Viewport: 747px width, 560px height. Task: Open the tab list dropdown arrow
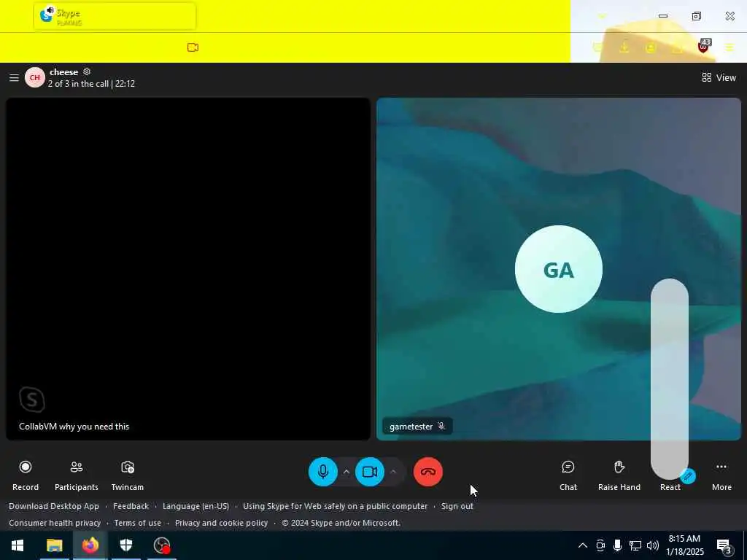(602, 16)
